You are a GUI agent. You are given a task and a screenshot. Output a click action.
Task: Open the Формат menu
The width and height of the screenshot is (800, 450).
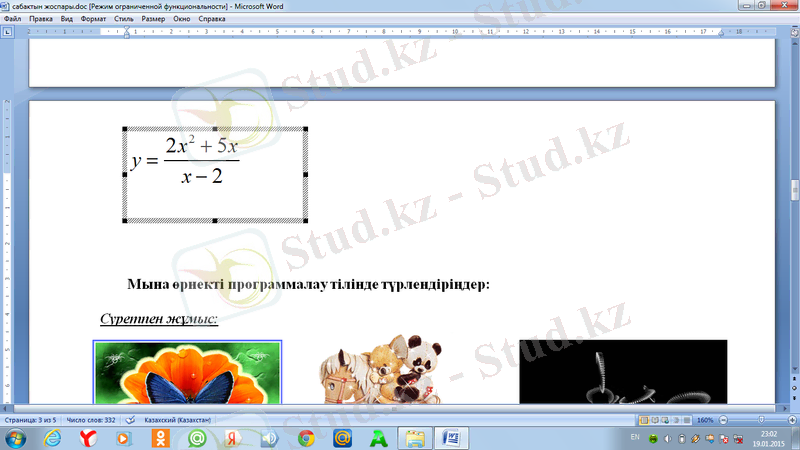coord(93,18)
